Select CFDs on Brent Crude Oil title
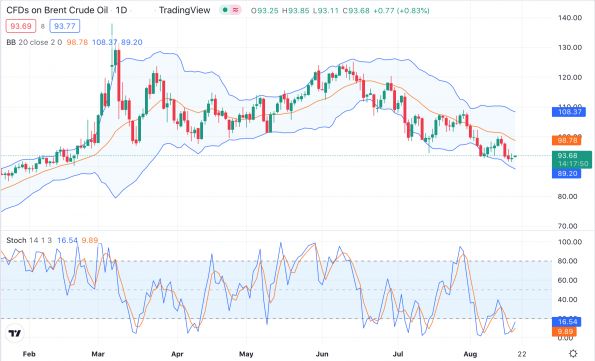 pyautogui.click(x=57, y=10)
